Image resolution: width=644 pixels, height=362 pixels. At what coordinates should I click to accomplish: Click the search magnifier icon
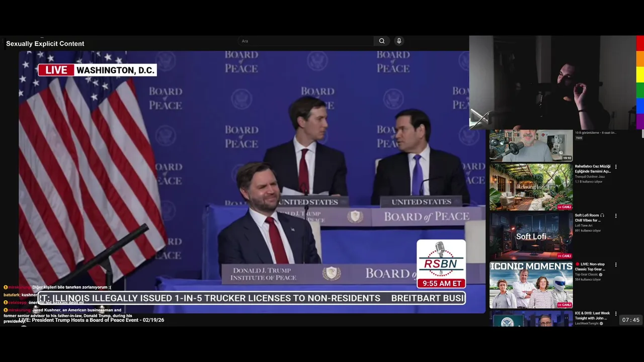pos(382,41)
